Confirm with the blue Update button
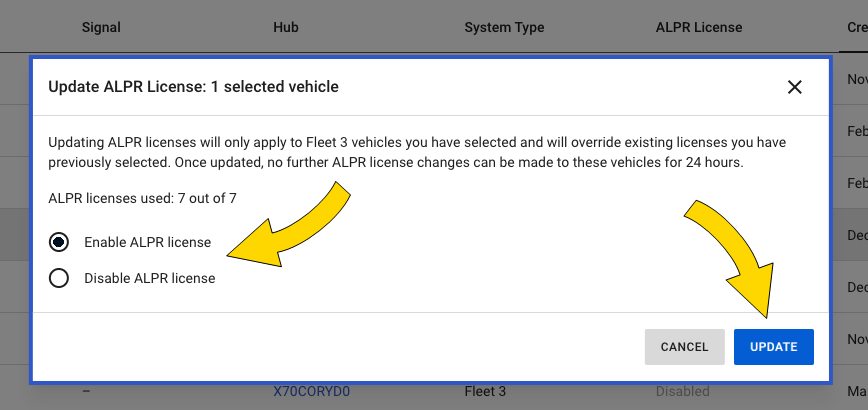 coord(774,347)
